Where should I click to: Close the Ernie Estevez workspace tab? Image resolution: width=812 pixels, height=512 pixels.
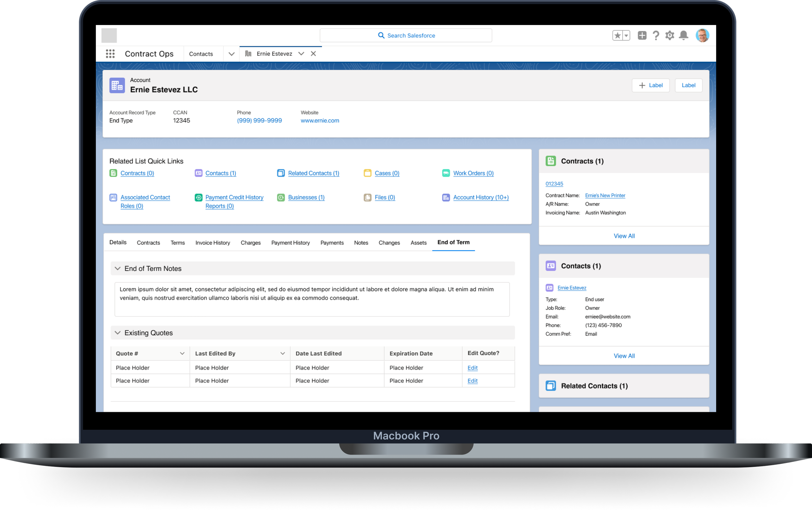(x=313, y=54)
